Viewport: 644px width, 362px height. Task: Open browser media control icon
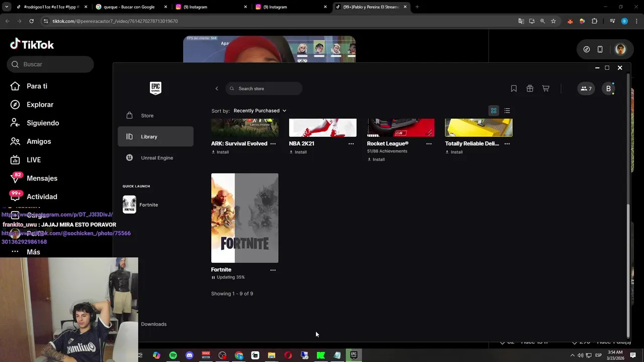(x=612, y=21)
